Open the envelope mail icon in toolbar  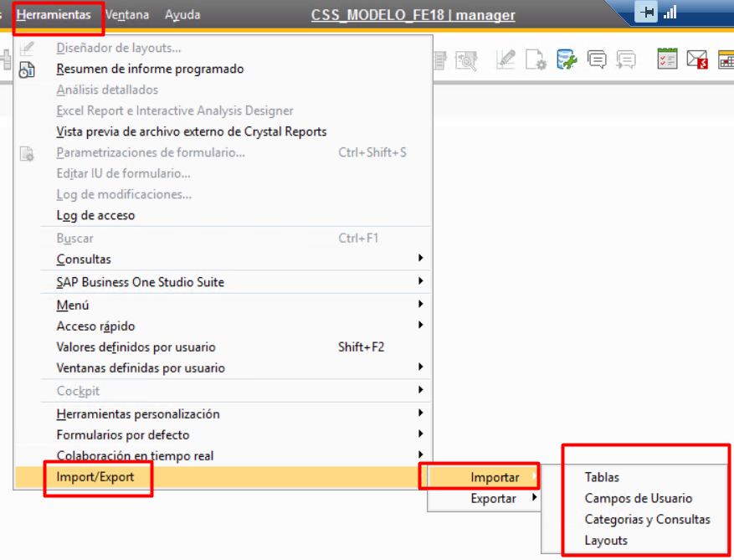696,59
